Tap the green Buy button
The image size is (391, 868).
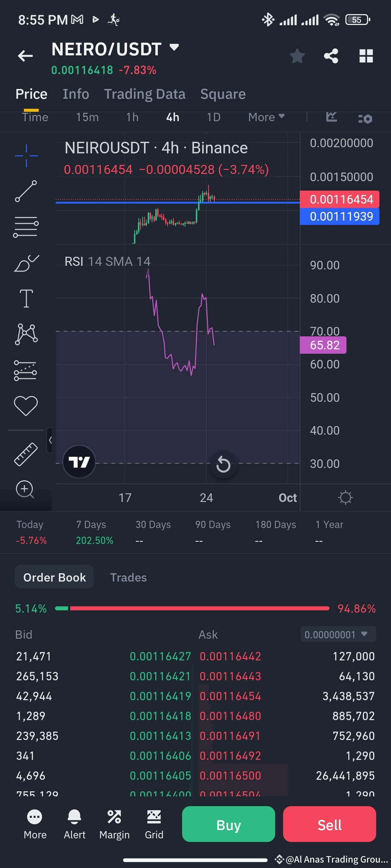point(228,824)
